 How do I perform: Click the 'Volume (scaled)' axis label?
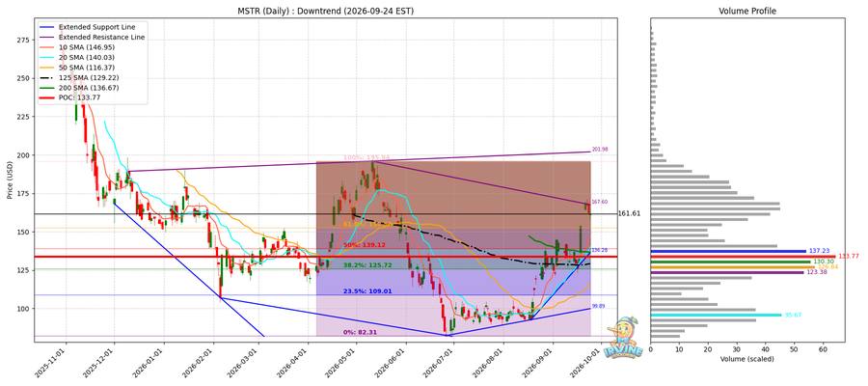pos(747,359)
